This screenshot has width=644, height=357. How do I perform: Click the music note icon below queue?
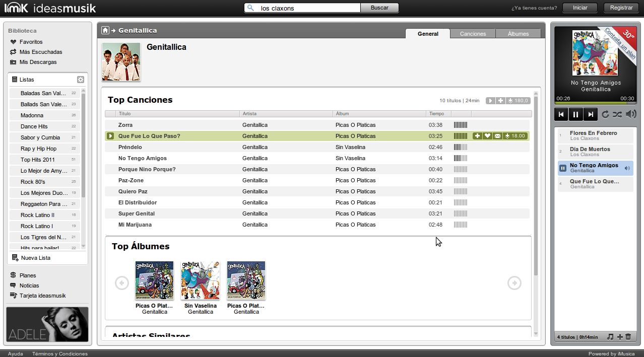coord(610,337)
